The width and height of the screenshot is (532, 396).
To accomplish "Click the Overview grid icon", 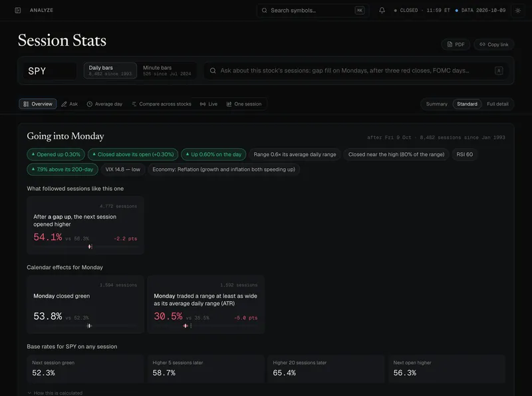I will 26,104.
